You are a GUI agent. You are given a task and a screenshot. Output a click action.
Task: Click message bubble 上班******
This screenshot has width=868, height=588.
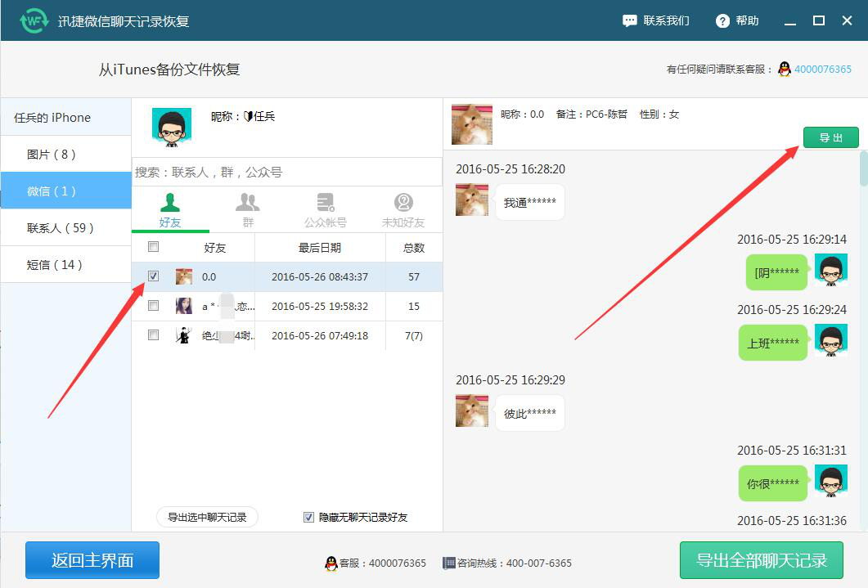point(773,343)
